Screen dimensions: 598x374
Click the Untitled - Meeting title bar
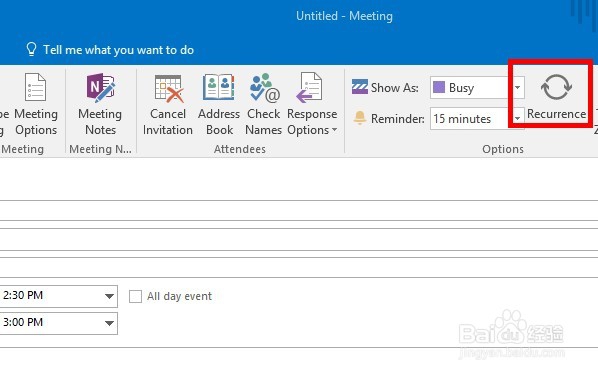[x=344, y=16]
